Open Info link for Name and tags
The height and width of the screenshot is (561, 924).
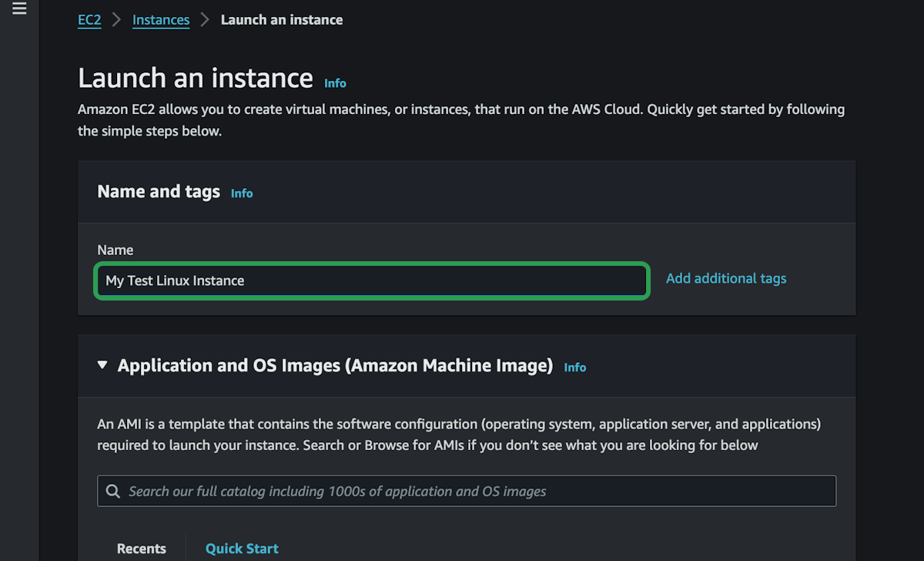click(x=242, y=193)
